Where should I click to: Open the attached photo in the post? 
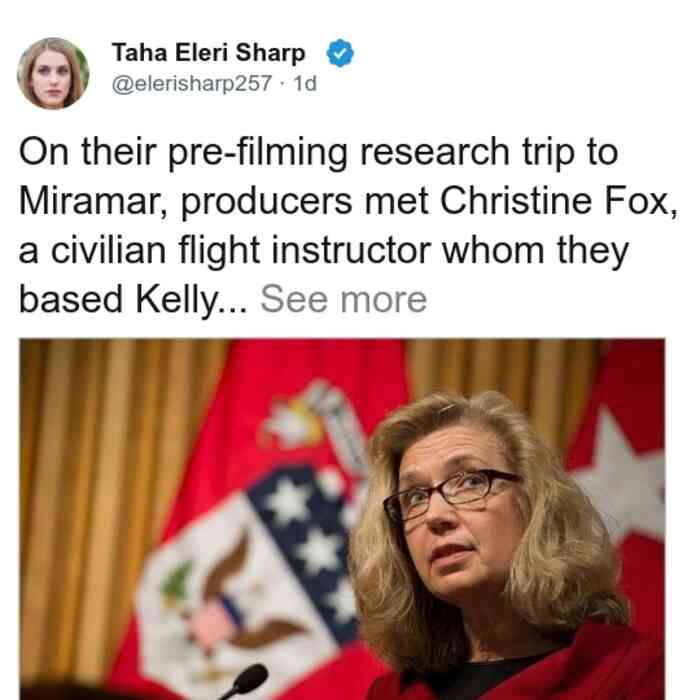click(342, 519)
